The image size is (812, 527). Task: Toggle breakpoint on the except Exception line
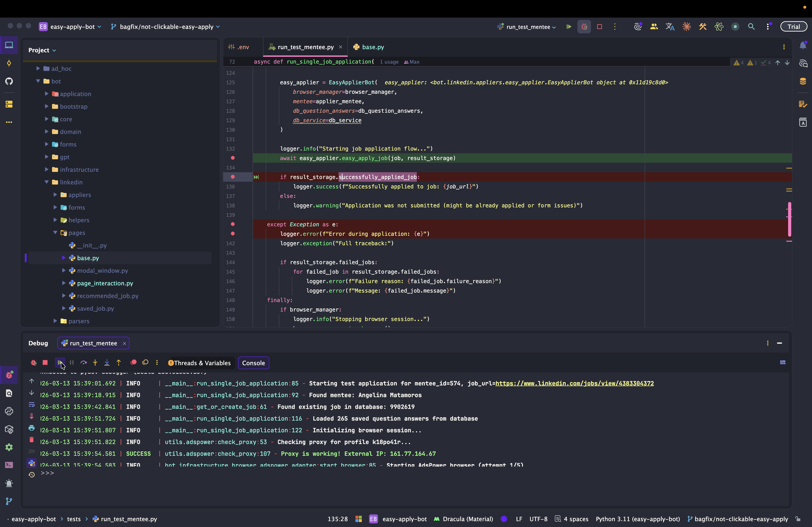(233, 224)
